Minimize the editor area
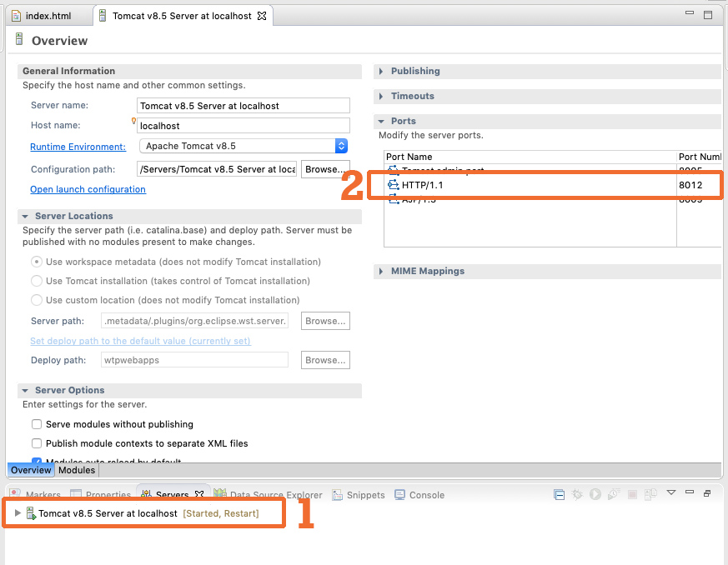This screenshot has height=565, width=728. pos(690,13)
